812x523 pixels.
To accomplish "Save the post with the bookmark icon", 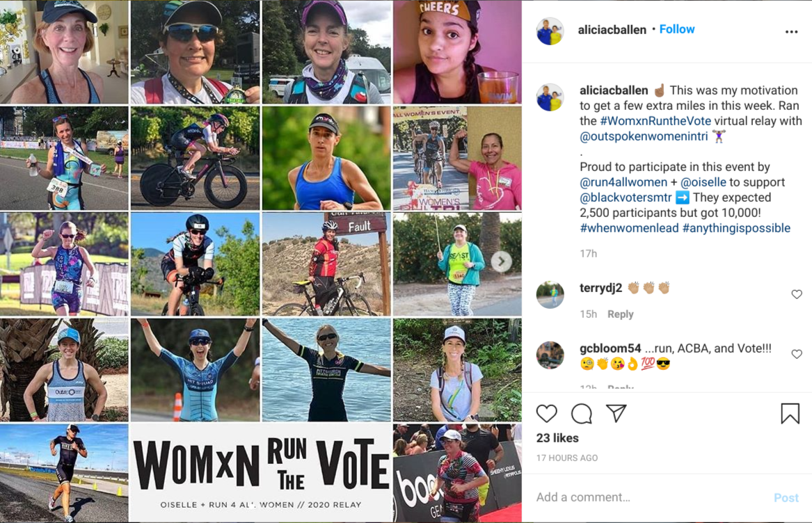I will tap(790, 414).
